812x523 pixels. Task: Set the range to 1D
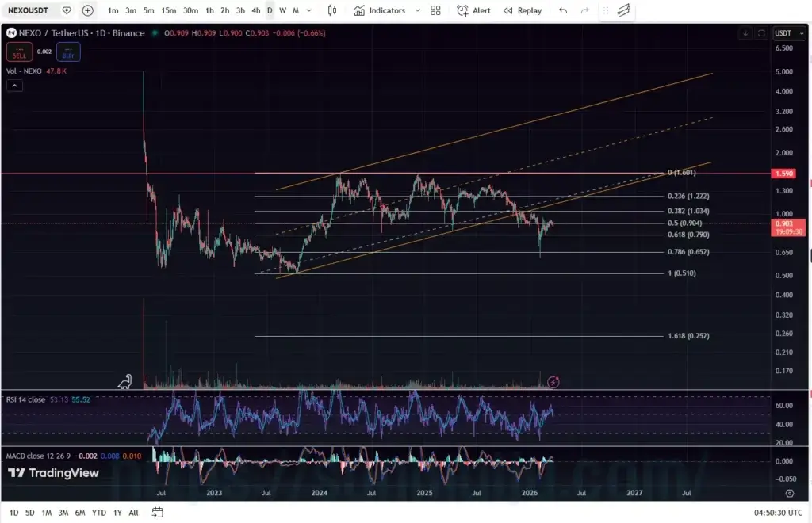[14, 513]
